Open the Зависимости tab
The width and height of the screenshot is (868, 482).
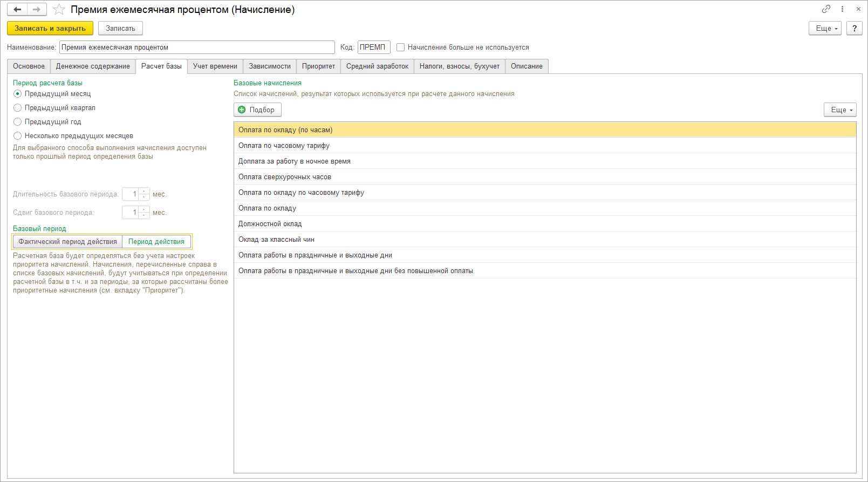270,66
